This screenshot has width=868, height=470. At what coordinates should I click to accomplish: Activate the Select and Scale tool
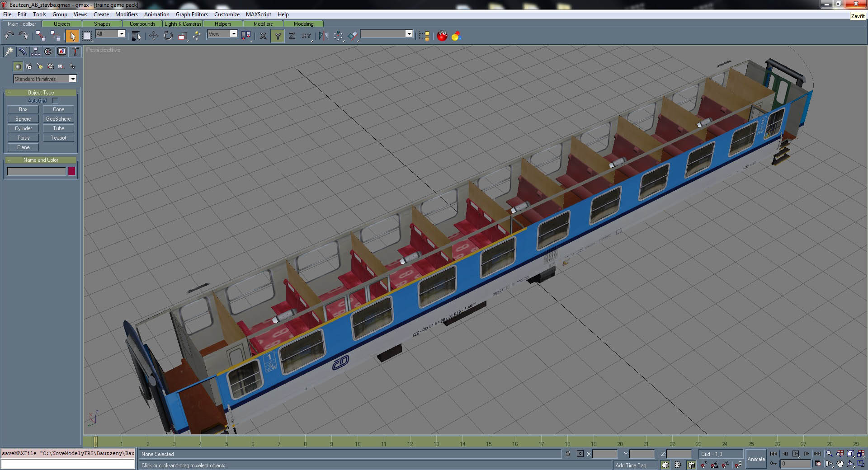(183, 36)
